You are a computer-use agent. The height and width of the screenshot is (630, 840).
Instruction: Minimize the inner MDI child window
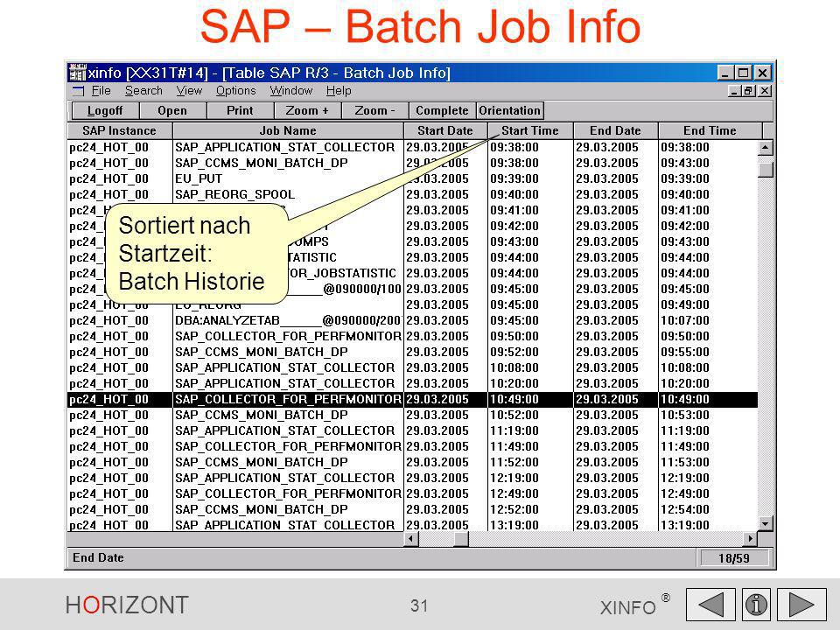coord(735,91)
